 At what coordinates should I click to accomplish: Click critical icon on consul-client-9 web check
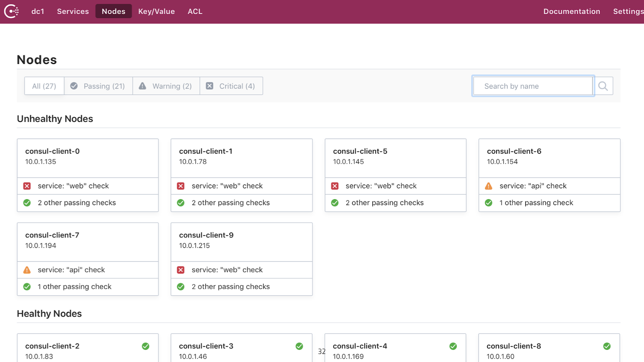pos(181,270)
